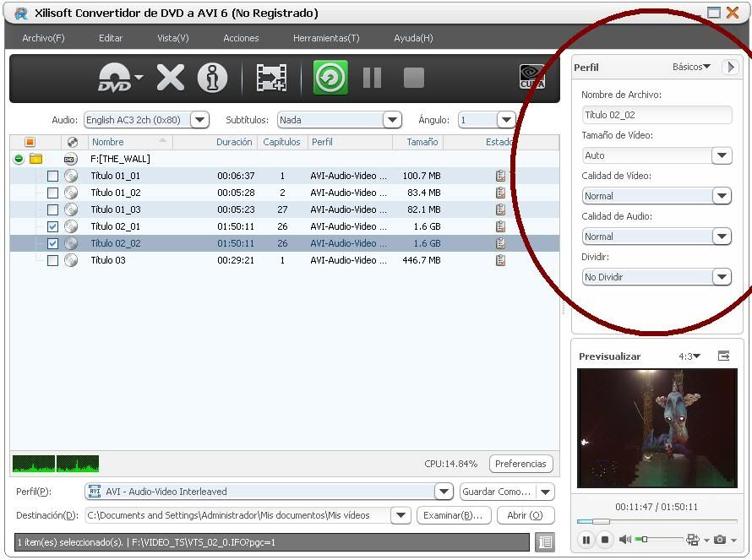Open the Dividir dropdown
752x560 pixels.
pos(721,277)
